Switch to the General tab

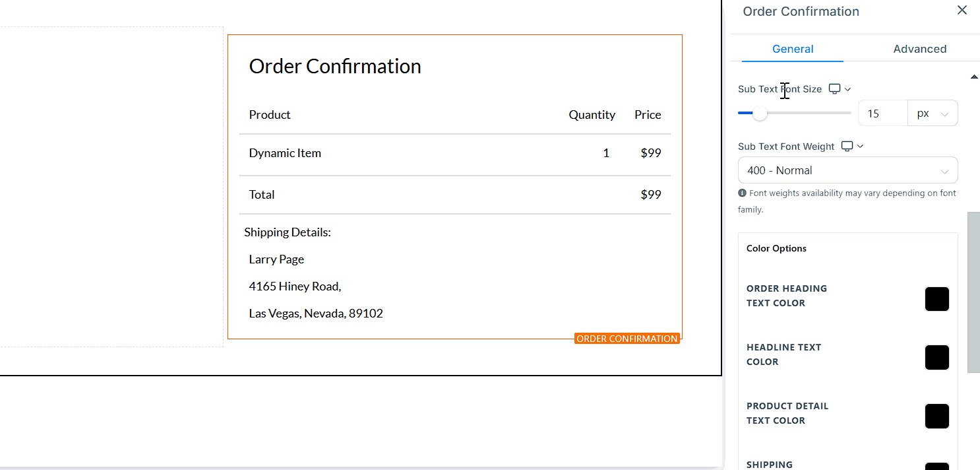(793, 49)
